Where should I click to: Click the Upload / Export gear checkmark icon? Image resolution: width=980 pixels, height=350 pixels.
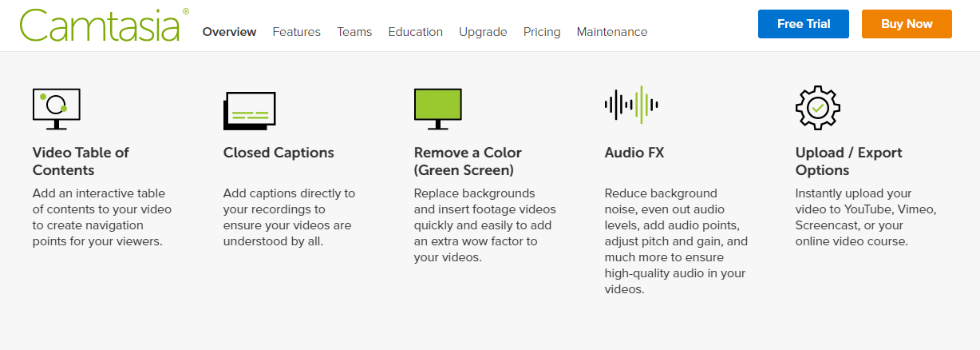(x=818, y=107)
